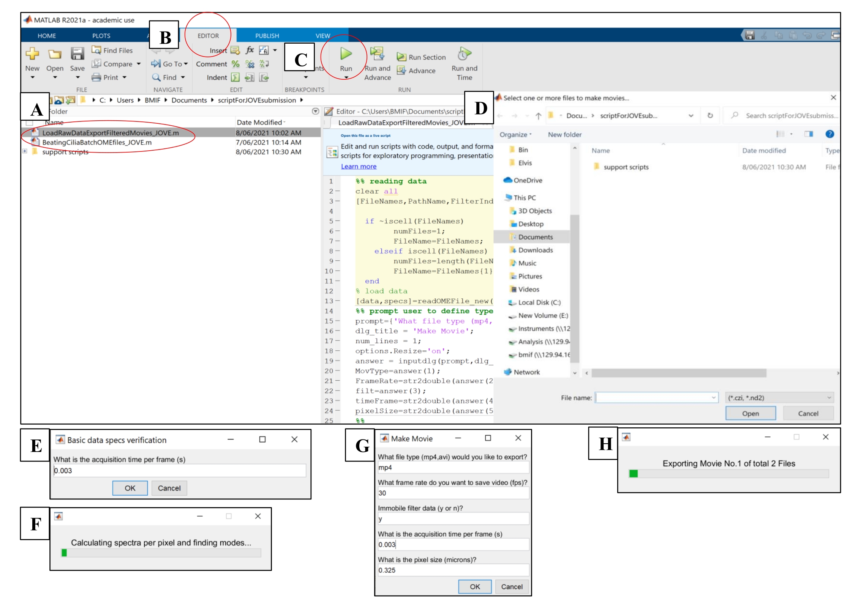Image resolution: width=858 pixels, height=616 pixels.
Task: Tick the checkbox beside Name column header
Action: click(x=30, y=123)
